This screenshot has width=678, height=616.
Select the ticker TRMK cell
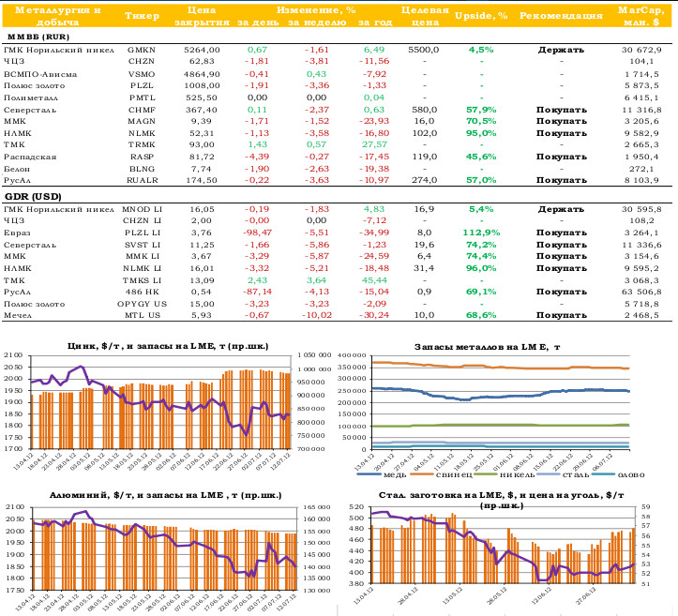pos(142,144)
